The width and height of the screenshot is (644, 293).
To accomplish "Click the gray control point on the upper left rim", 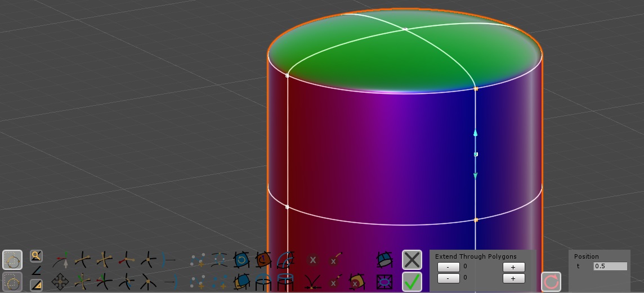I will [x=287, y=75].
